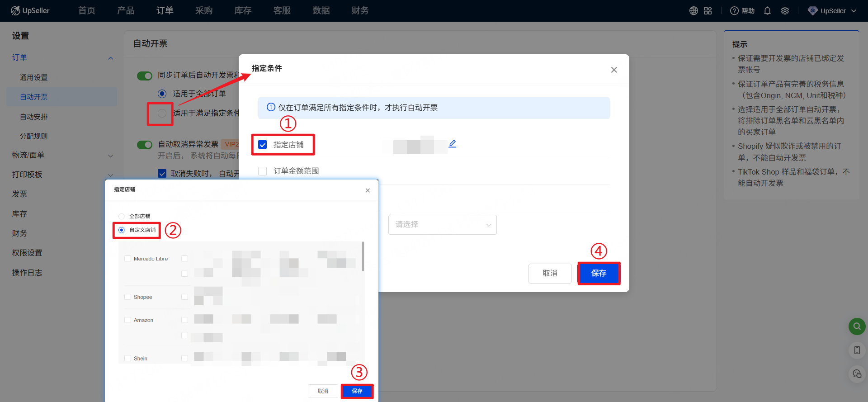Click 取消 in the 指定店铺 dialog
868x402 pixels.
coord(323,391)
